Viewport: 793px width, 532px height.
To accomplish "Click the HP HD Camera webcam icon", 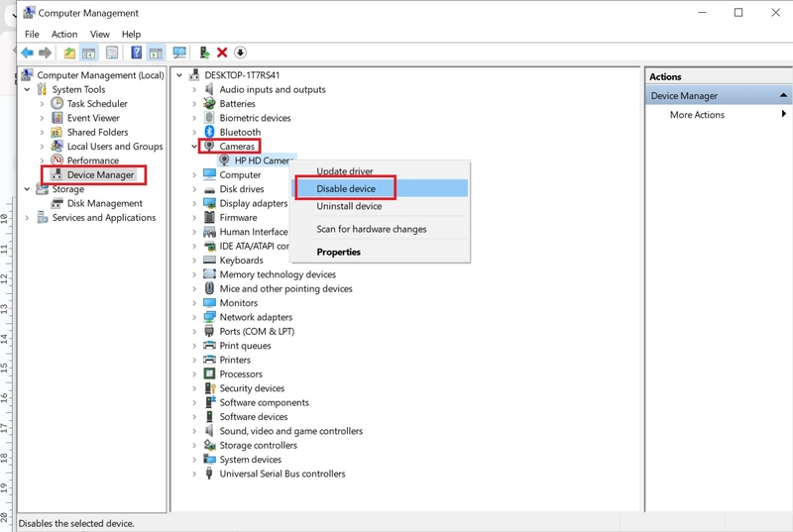I will 224,160.
